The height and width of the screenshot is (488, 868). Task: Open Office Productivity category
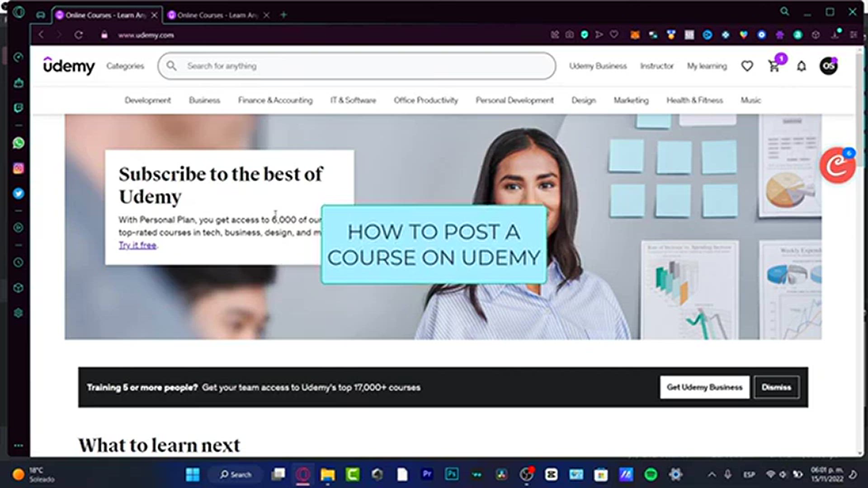[426, 100]
